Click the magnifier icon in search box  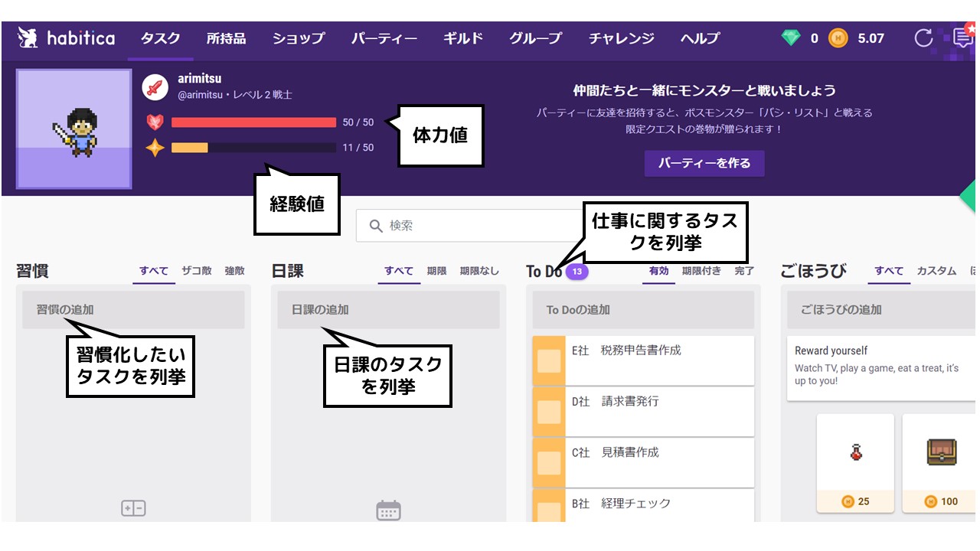[x=376, y=226]
